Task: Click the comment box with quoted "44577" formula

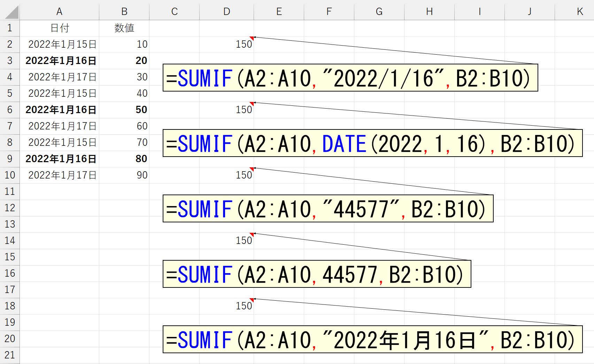Action: (328, 208)
